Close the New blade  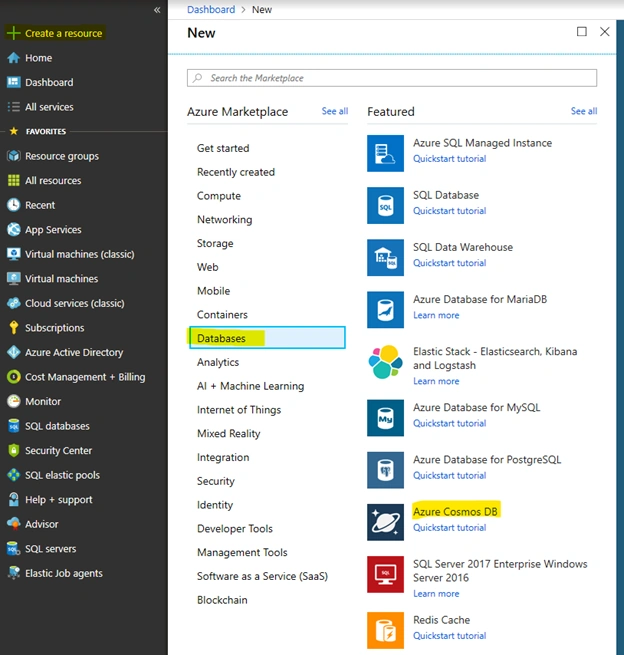(604, 31)
